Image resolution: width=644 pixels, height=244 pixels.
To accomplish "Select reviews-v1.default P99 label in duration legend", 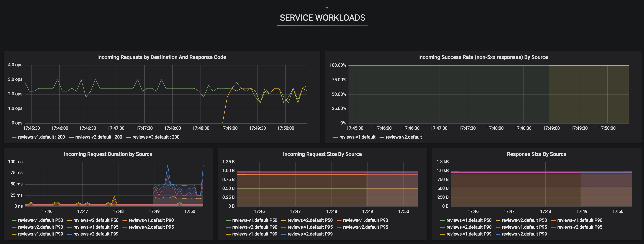I will point(40,234).
